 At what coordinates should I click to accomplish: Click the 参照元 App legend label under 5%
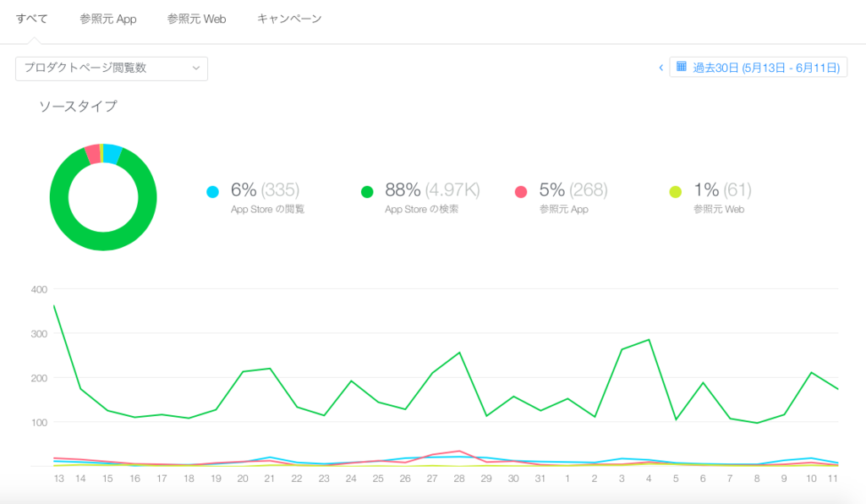[564, 209]
